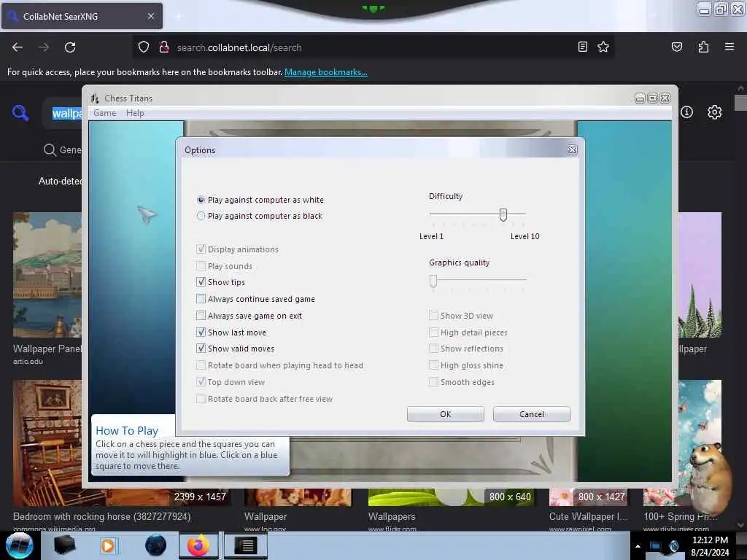Open the Game menu in Chess Titans
747x560 pixels.
tap(105, 113)
